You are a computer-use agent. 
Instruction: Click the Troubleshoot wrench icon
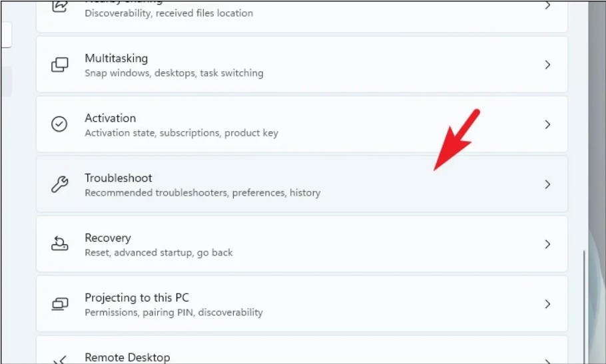[60, 185]
